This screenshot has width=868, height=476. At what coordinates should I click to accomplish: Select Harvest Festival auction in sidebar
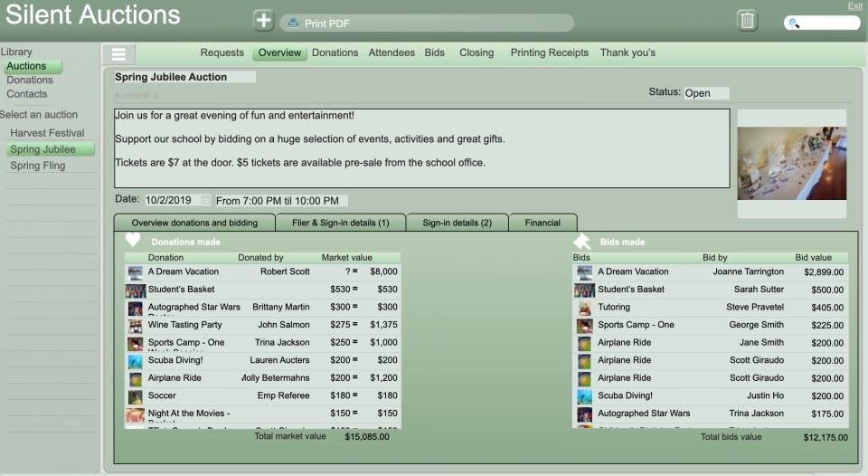click(x=47, y=133)
